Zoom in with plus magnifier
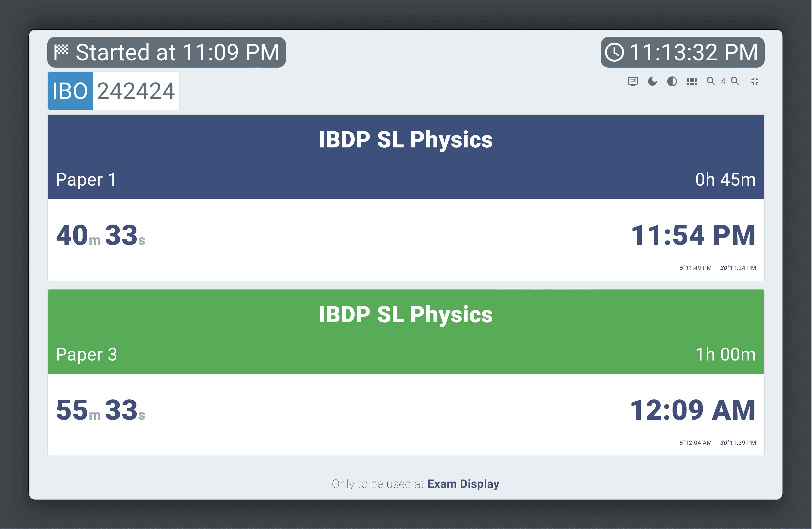Image resolution: width=812 pixels, height=529 pixels. [735, 81]
